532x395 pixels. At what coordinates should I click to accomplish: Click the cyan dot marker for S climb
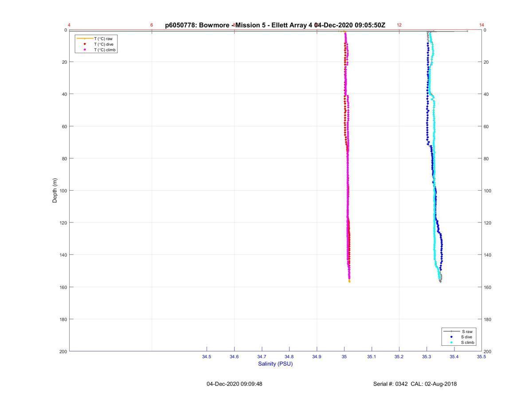click(452, 343)
